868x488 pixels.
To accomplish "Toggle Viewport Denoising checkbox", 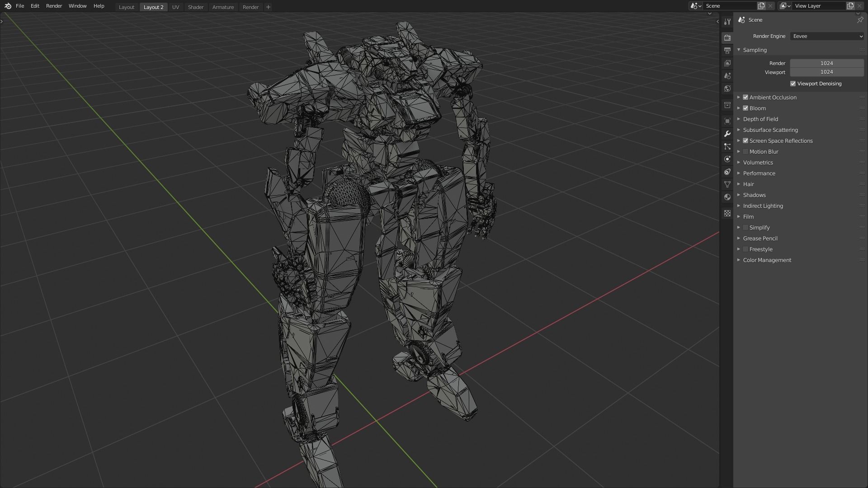I will tap(793, 84).
